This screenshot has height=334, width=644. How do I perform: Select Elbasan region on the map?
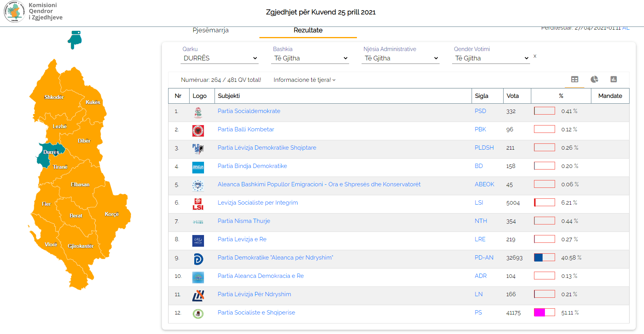click(x=80, y=184)
